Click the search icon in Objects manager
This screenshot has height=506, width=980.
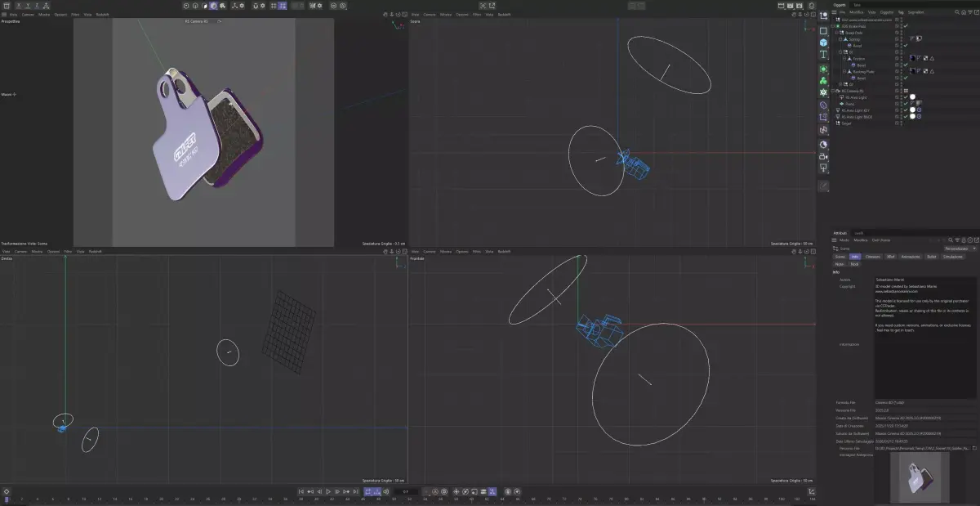point(956,12)
